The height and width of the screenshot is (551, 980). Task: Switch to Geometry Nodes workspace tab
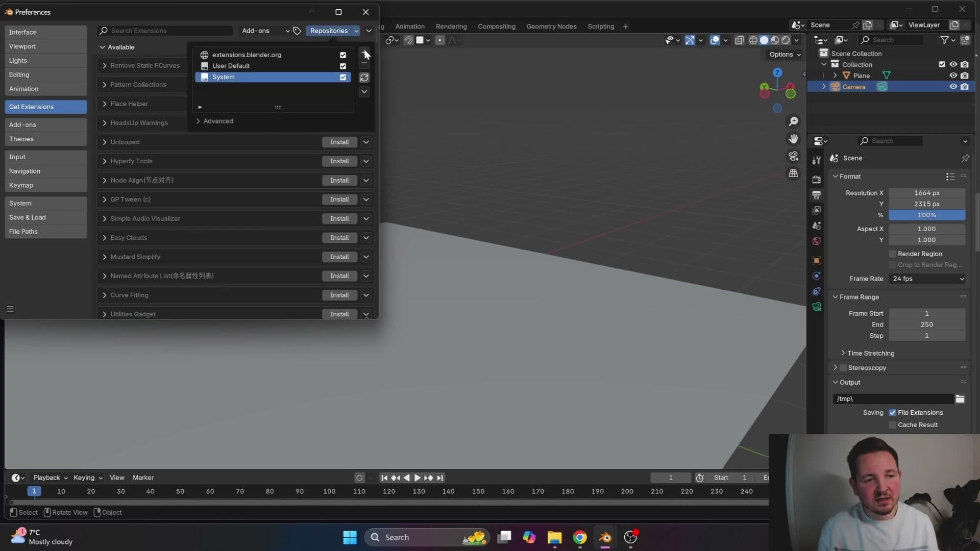551,27
